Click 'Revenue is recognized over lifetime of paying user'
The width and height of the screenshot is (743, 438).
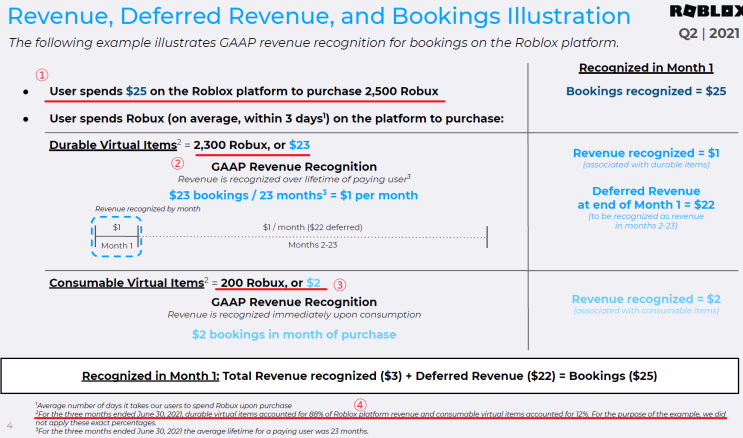pyautogui.click(x=294, y=179)
